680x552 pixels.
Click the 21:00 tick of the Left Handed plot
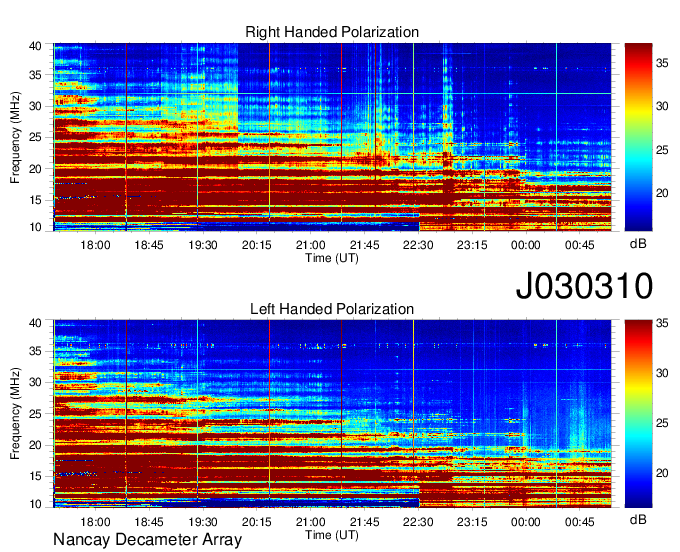(311, 522)
